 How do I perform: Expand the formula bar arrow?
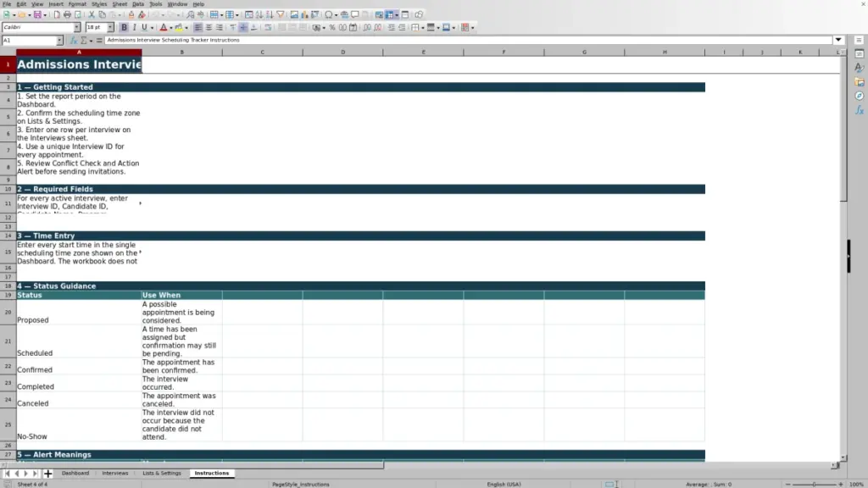[x=838, y=40]
